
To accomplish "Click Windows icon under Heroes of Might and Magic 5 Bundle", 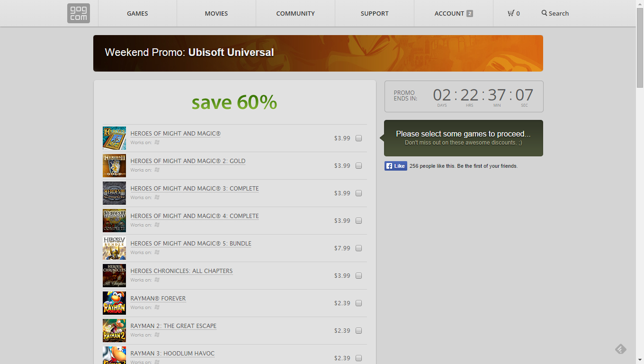I will (156, 252).
